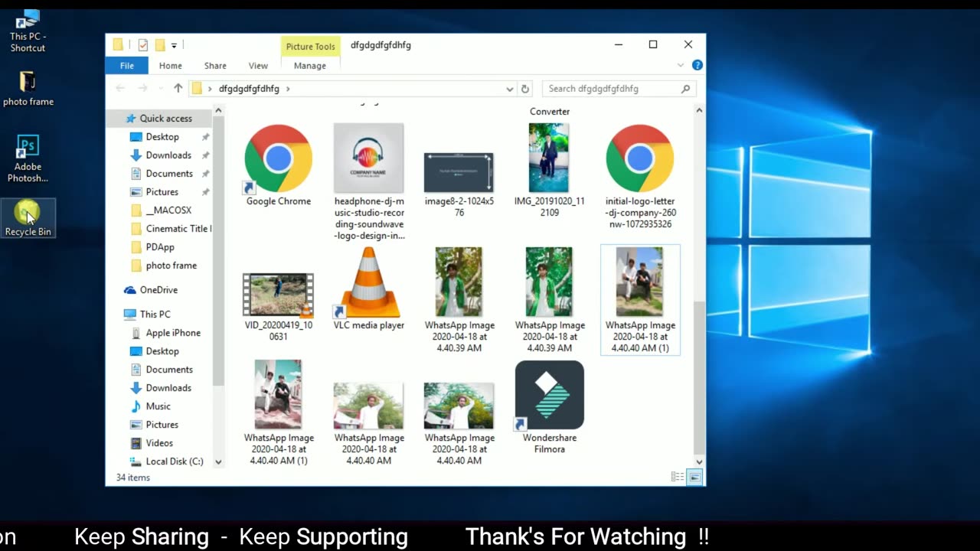Viewport: 980px width, 551px height.
Task: Click the New folder icon in title bar
Action: 160,45
